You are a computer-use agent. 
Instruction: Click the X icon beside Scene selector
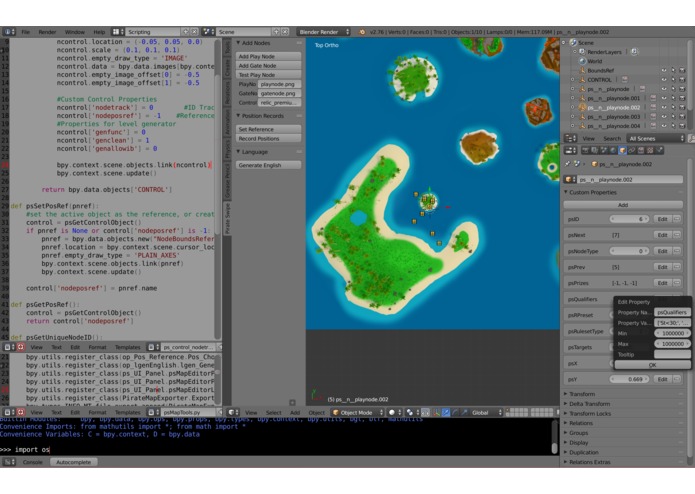(x=285, y=32)
